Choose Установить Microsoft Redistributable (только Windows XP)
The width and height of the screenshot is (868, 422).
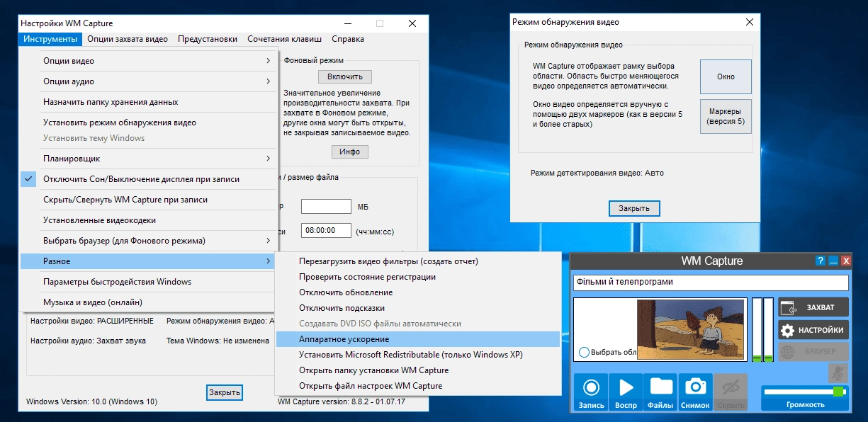coord(417,355)
